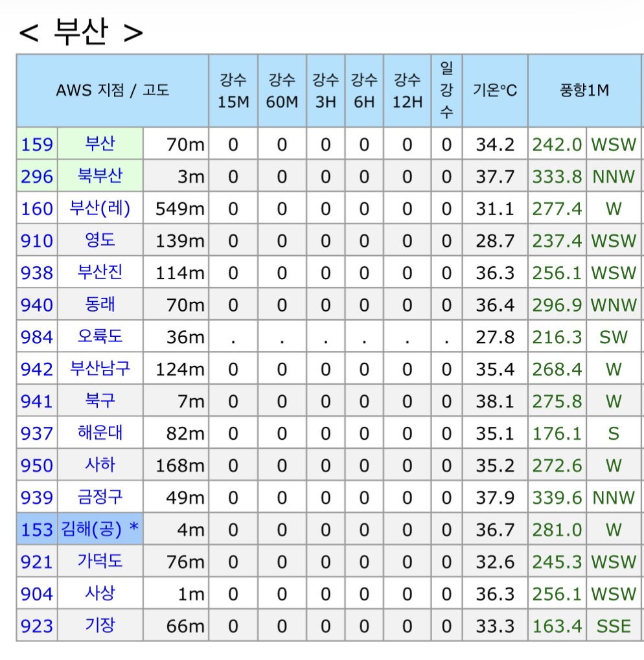This screenshot has width=644, height=660.
Task: Select temperature value 34.2 for 부산
Action: (x=495, y=144)
